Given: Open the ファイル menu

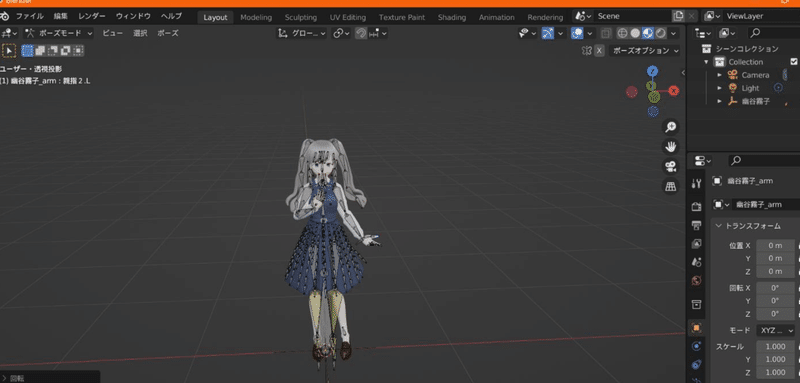Looking at the screenshot, I should pos(30,16).
